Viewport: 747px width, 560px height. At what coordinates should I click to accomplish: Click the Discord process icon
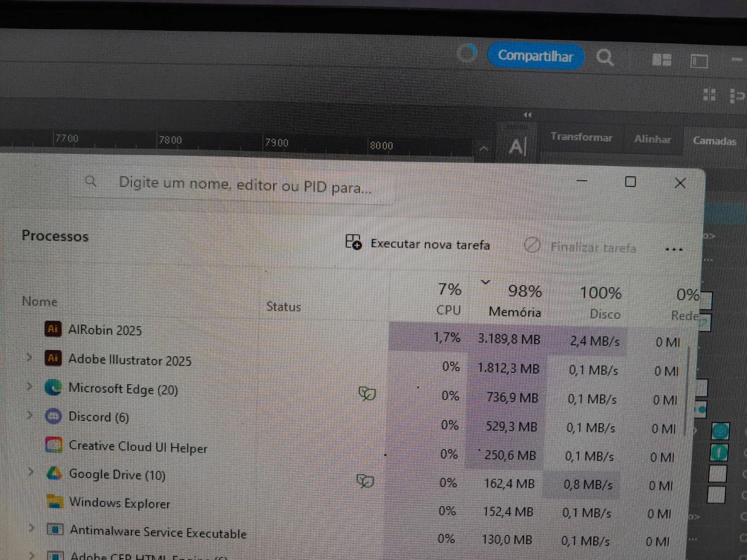pos(54,416)
